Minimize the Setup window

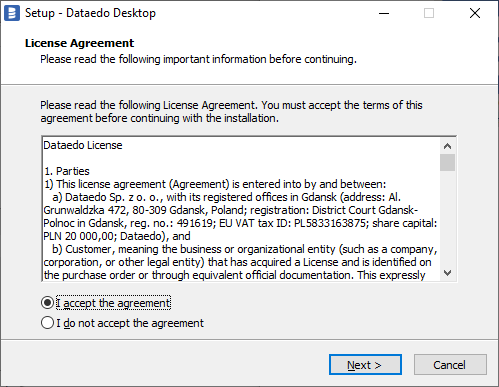pos(384,13)
